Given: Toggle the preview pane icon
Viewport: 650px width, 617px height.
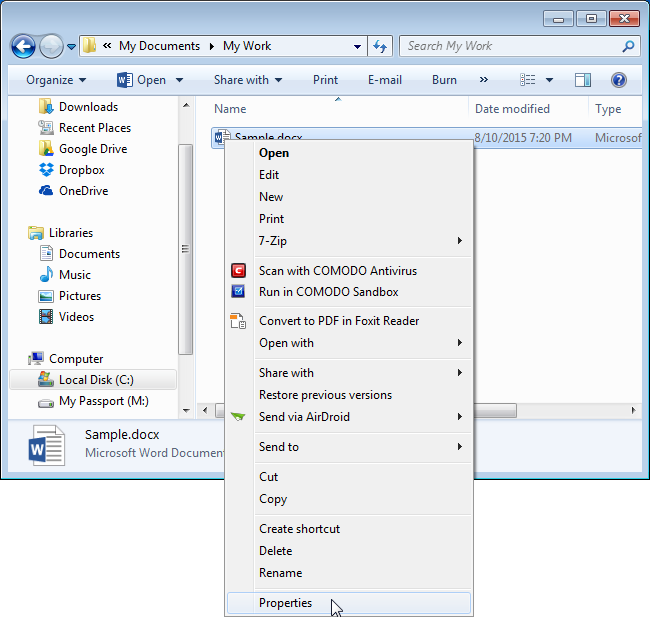Looking at the screenshot, I should tap(583, 80).
